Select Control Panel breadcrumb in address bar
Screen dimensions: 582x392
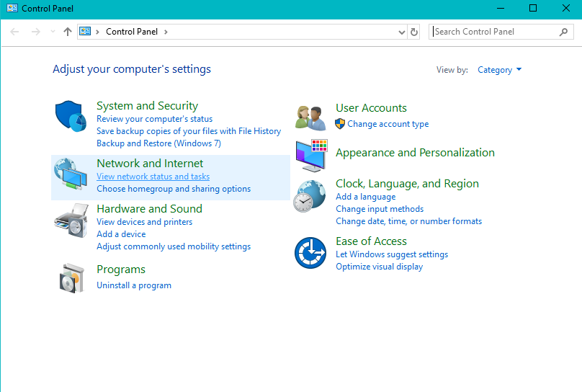point(132,32)
